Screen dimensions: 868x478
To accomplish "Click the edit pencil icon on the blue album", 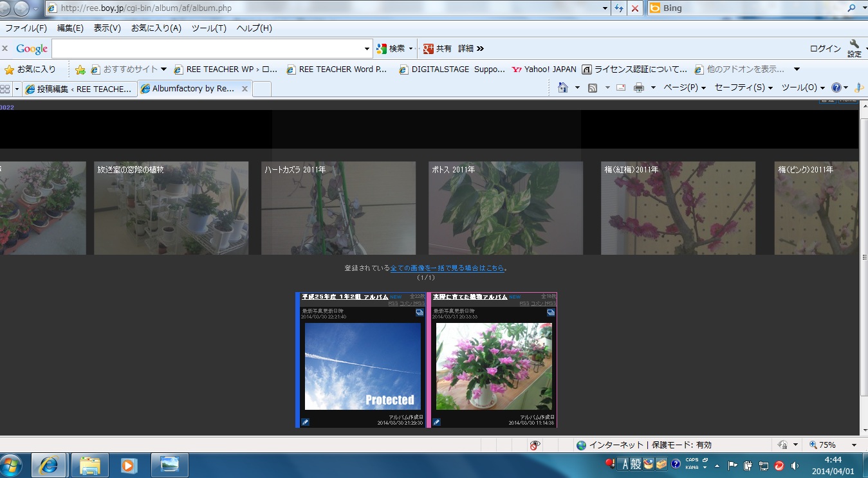I will [306, 422].
